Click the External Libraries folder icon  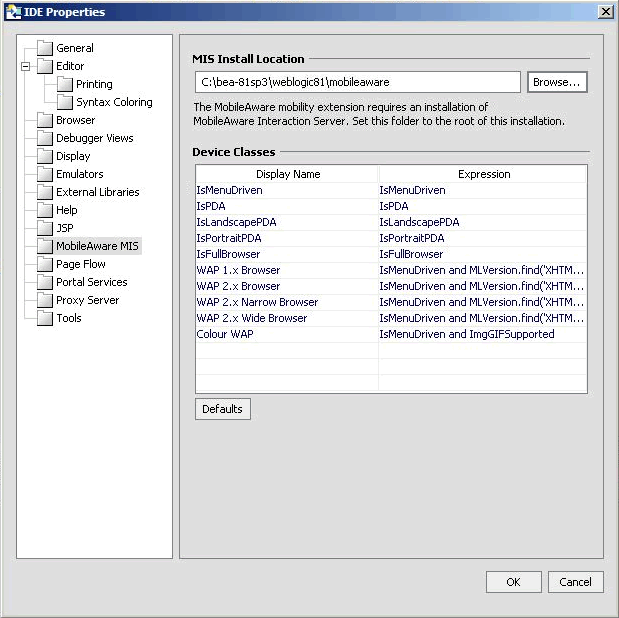click(x=45, y=192)
